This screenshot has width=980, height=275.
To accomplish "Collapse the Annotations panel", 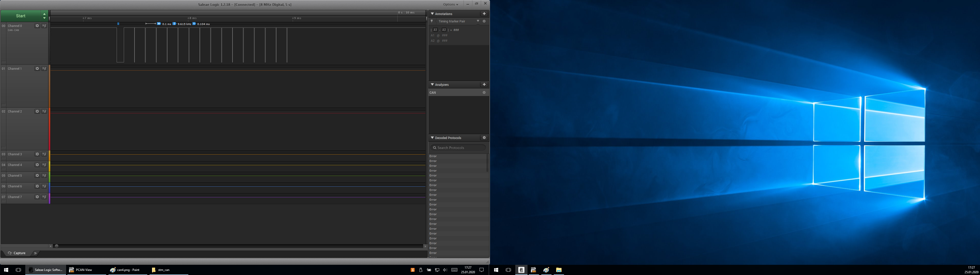I will pyautogui.click(x=432, y=14).
